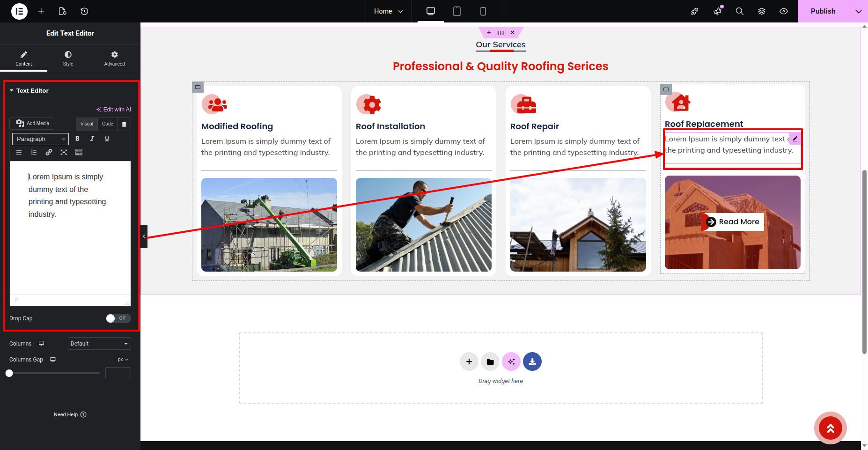This screenshot has width=868, height=450.
Task: Click the Columns Gap slider handle
Action: click(x=9, y=373)
